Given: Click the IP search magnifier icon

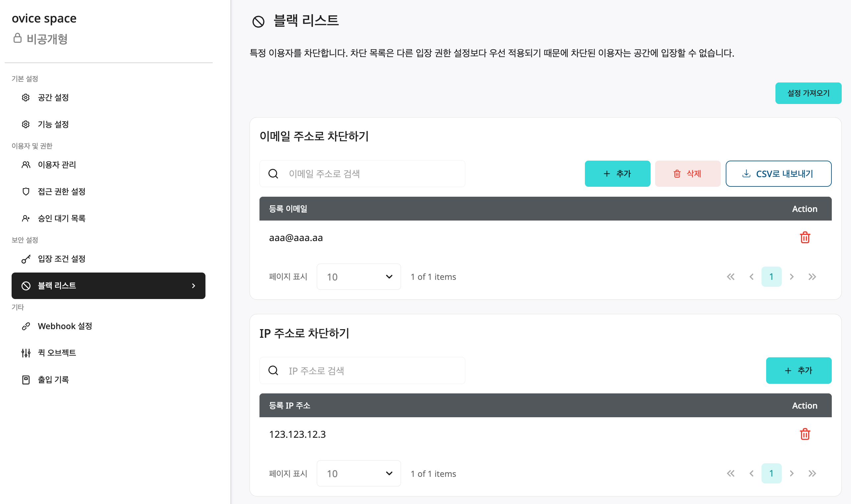Looking at the screenshot, I should 273,370.
